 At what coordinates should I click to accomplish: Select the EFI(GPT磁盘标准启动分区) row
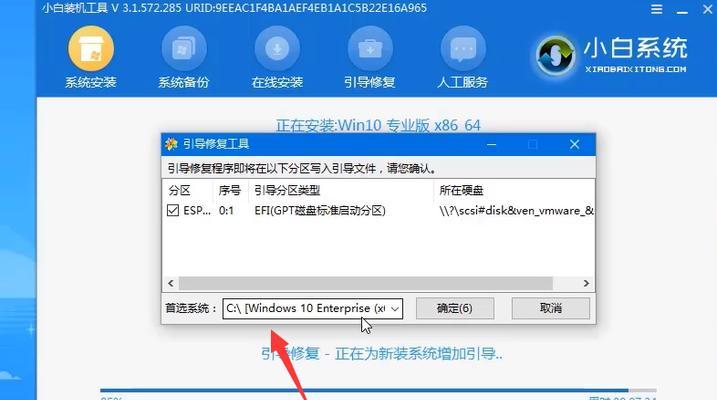click(379, 210)
